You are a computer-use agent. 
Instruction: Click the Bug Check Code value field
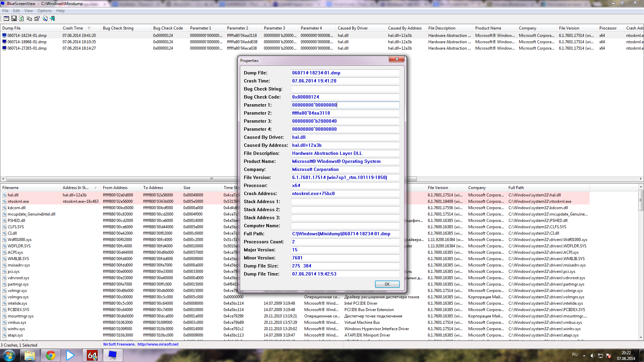(x=345, y=97)
